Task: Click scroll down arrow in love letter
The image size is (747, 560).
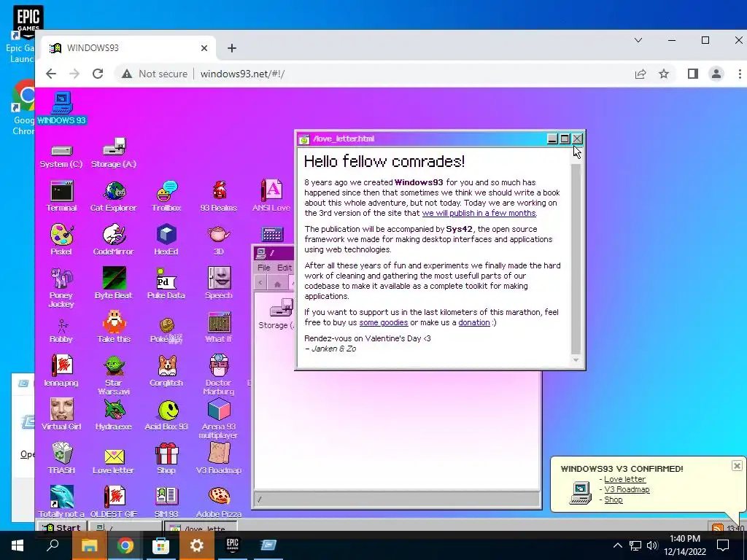Action: (576, 360)
